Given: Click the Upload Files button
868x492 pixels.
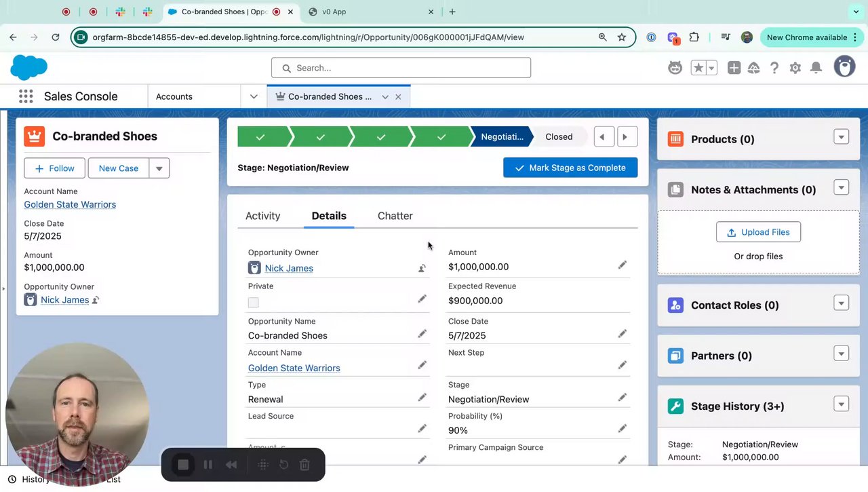Looking at the screenshot, I should tap(758, 232).
